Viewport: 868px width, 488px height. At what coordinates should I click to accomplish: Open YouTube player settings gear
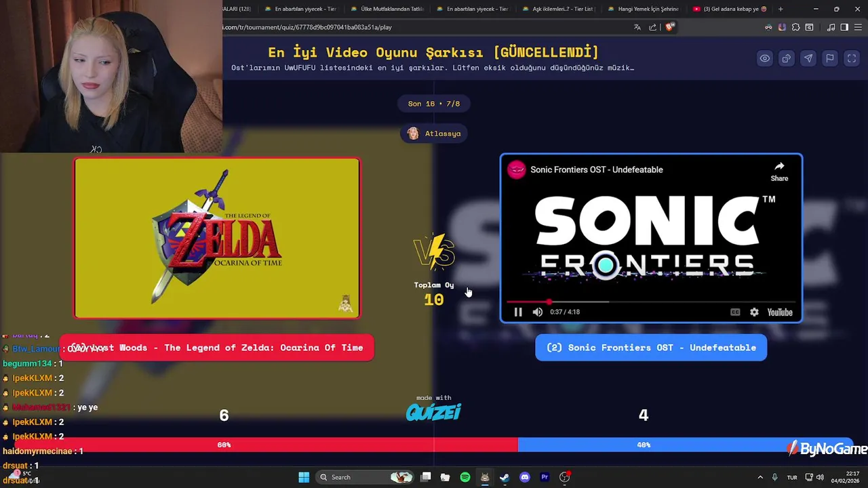point(754,312)
